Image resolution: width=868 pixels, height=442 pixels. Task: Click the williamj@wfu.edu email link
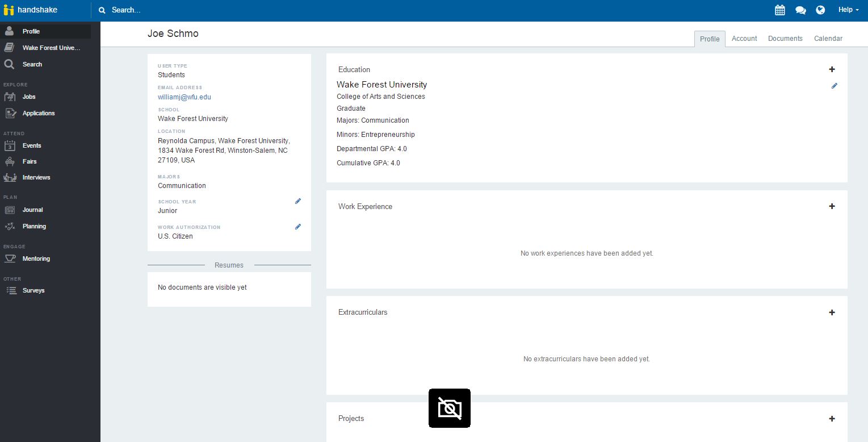(184, 97)
